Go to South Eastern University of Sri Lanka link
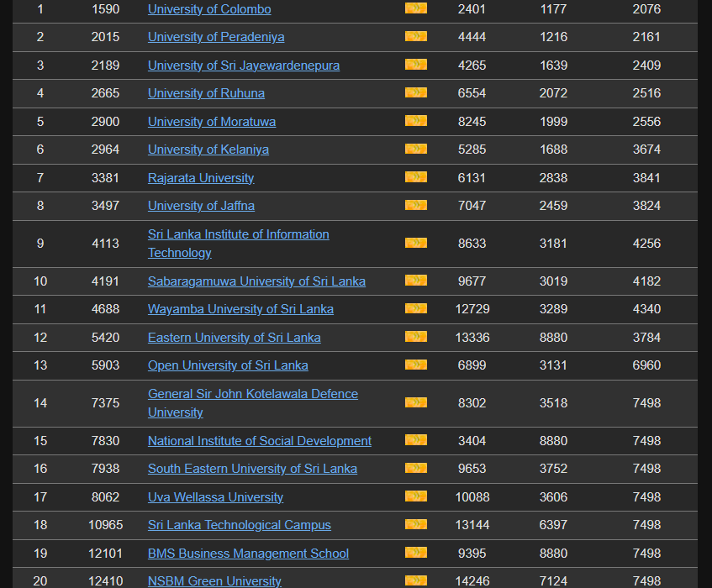Viewport: 712px width, 588px height. coord(252,469)
